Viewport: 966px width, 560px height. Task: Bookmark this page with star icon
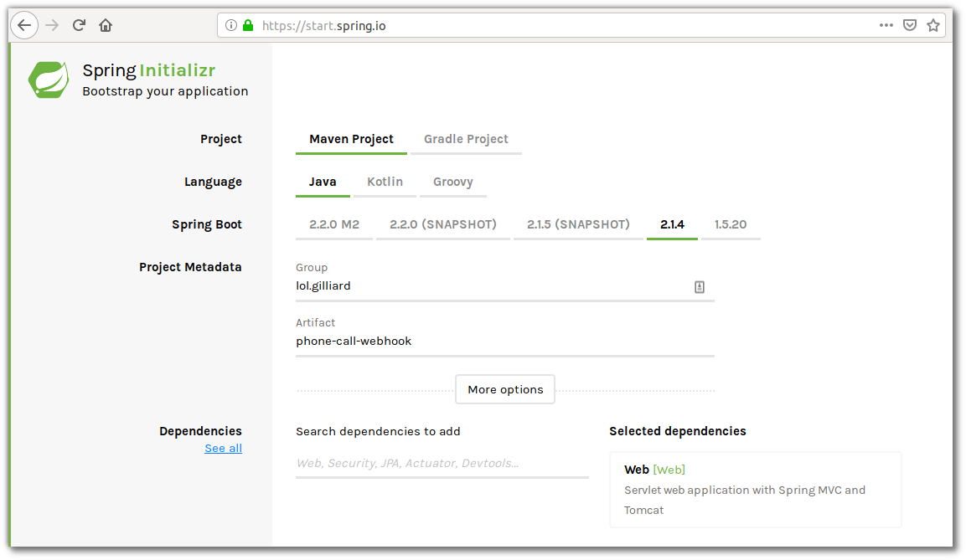tap(932, 26)
